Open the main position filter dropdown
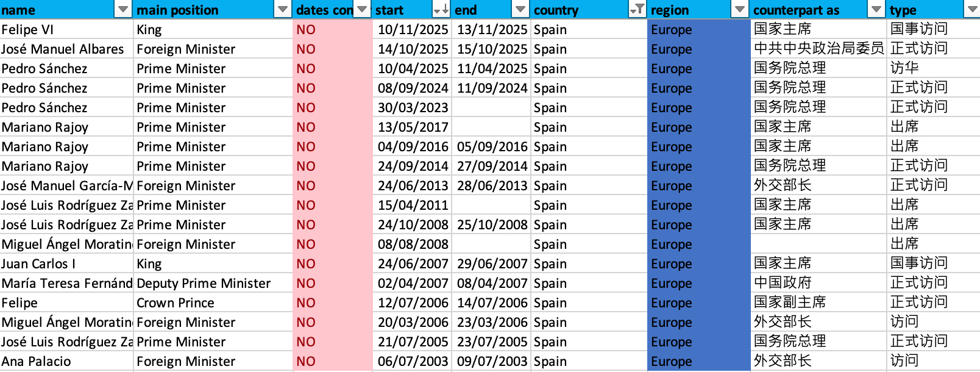This screenshot has width=980, height=372. click(x=282, y=10)
